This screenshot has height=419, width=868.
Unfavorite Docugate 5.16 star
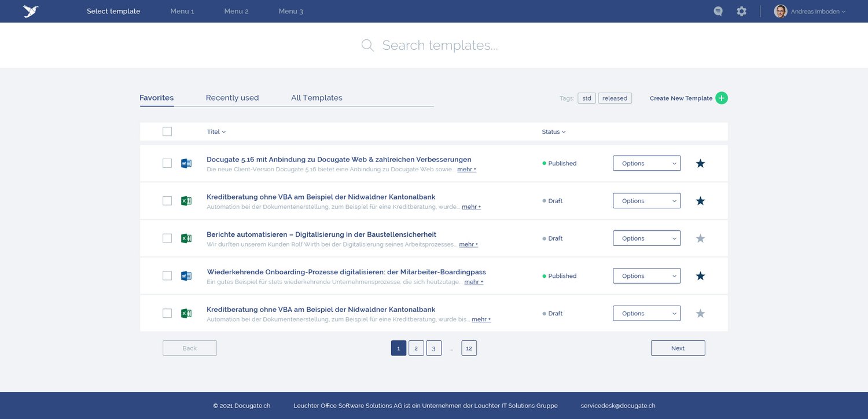[x=700, y=163]
